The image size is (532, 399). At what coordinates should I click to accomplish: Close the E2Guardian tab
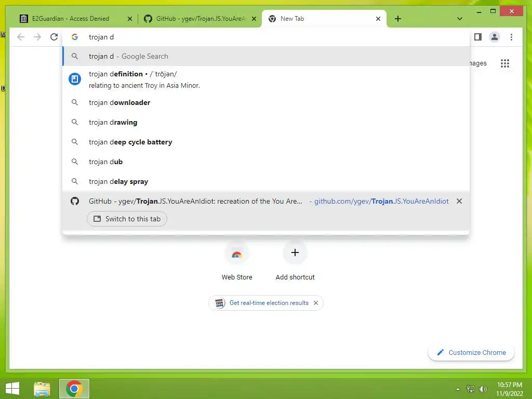pyautogui.click(x=129, y=19)
